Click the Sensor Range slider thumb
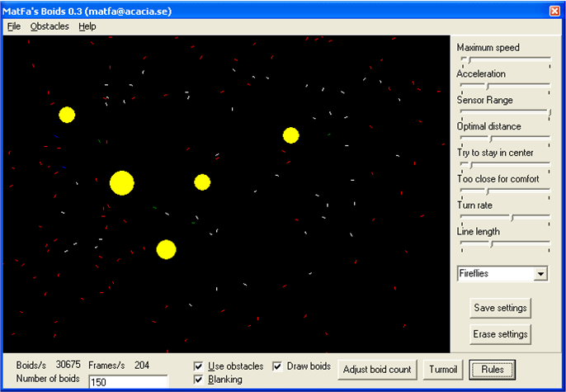 [x=549, y=112]
